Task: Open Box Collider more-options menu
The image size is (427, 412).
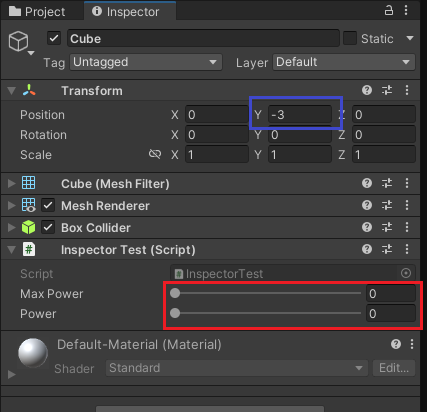Action: pyautogui.click(x=407, y=227)
